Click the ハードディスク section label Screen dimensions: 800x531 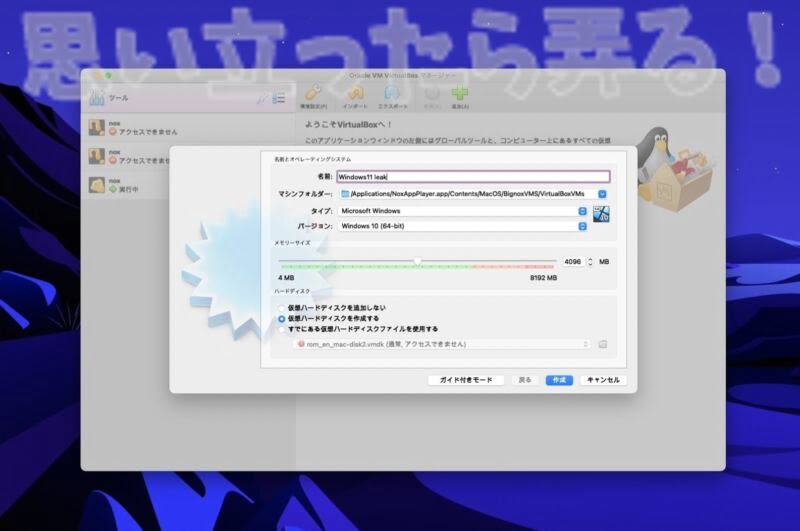click(292, 291)
